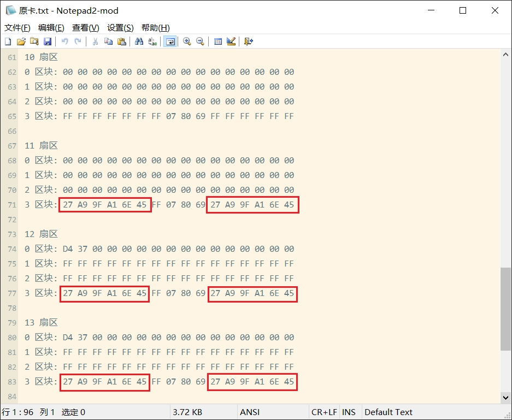
Task: Open the 帮助(H) menu
Action: click(155, 28)
